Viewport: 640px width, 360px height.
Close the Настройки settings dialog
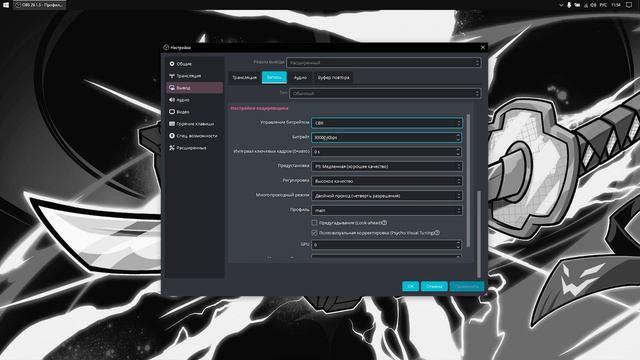[x=483, y=47]
